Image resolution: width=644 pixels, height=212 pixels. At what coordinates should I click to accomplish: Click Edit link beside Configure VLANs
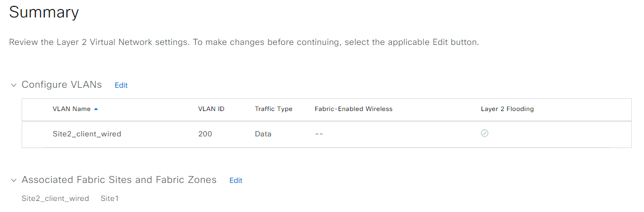pyautogui.click(x=121, y=85)
